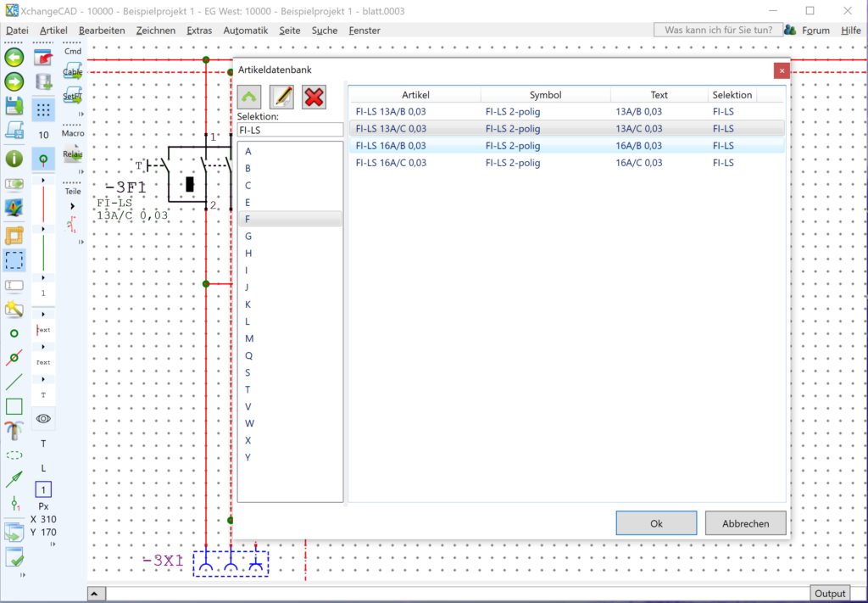Click the Ok button
868x603 pixels.
pyautogui.click(x=656, y=523)
